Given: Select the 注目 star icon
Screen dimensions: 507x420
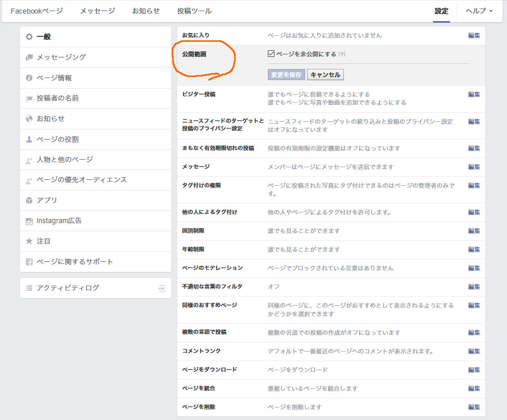Looking at the screenshot, I should click(x=29, y=241).
